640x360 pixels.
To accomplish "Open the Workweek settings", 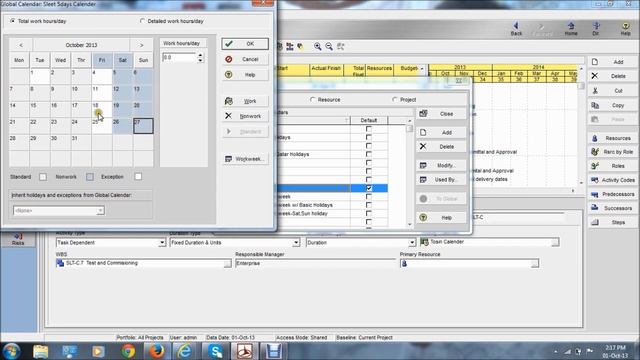I will [245, 159].
